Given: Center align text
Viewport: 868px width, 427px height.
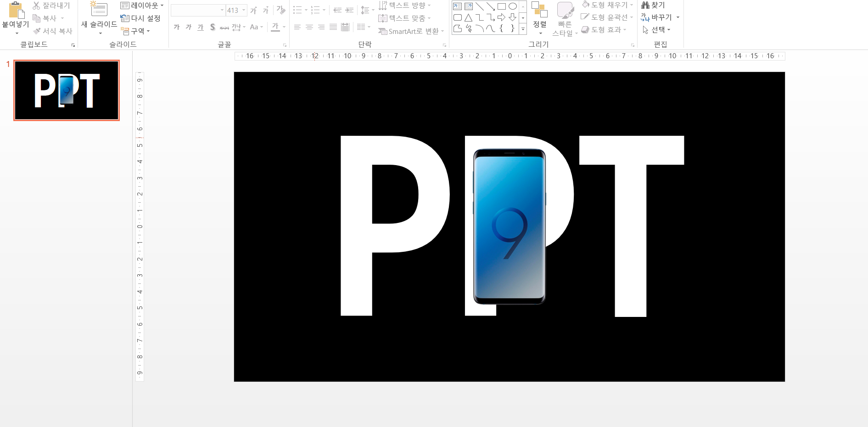Looking at the screenshot, I should point(309,27).
